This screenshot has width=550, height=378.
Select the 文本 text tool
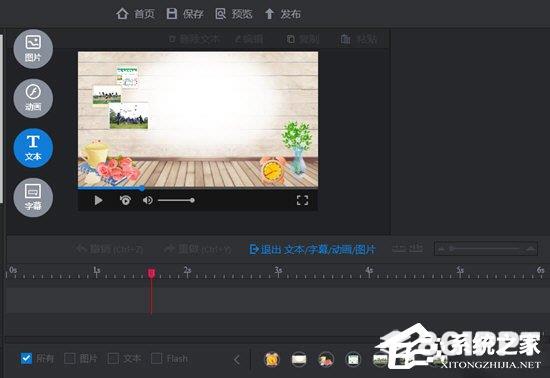(33, 148)
